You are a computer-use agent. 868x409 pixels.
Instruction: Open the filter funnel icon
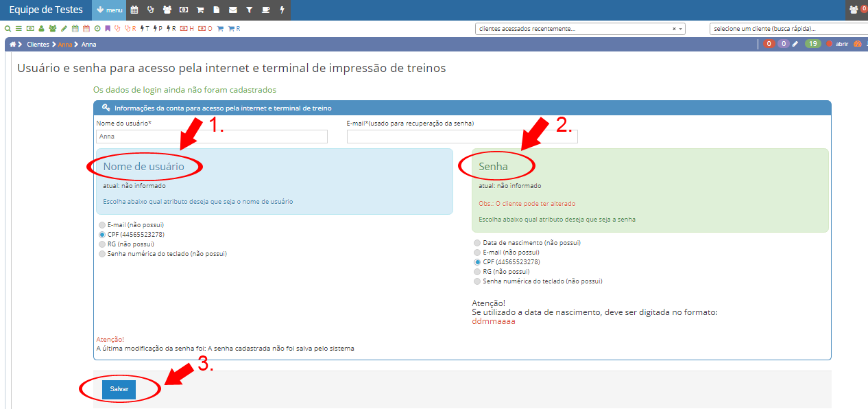249,10
